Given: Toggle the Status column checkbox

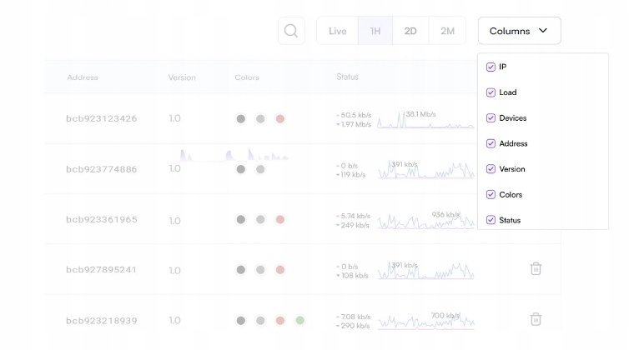Looking at the screenshot, I should click(x=491, y=220).
